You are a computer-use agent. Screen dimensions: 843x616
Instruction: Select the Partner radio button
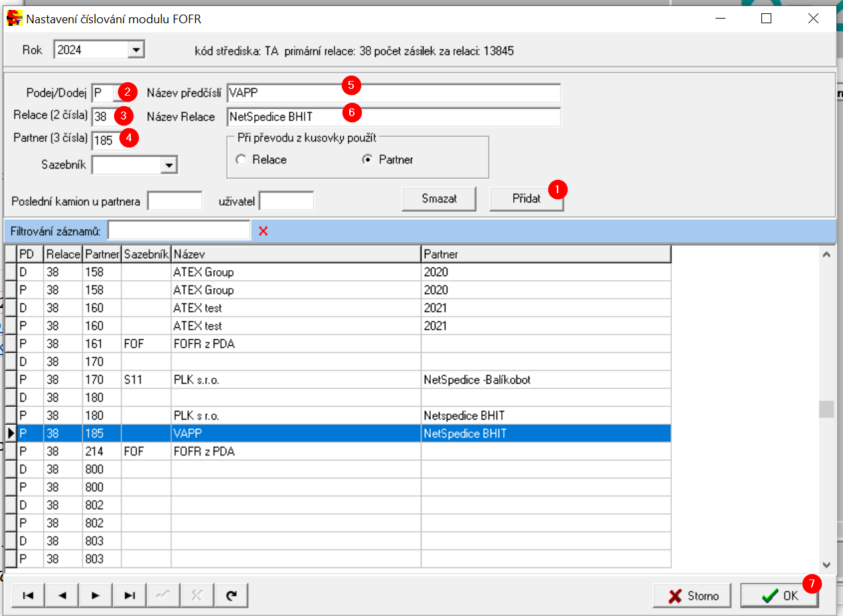coord(367,160)
